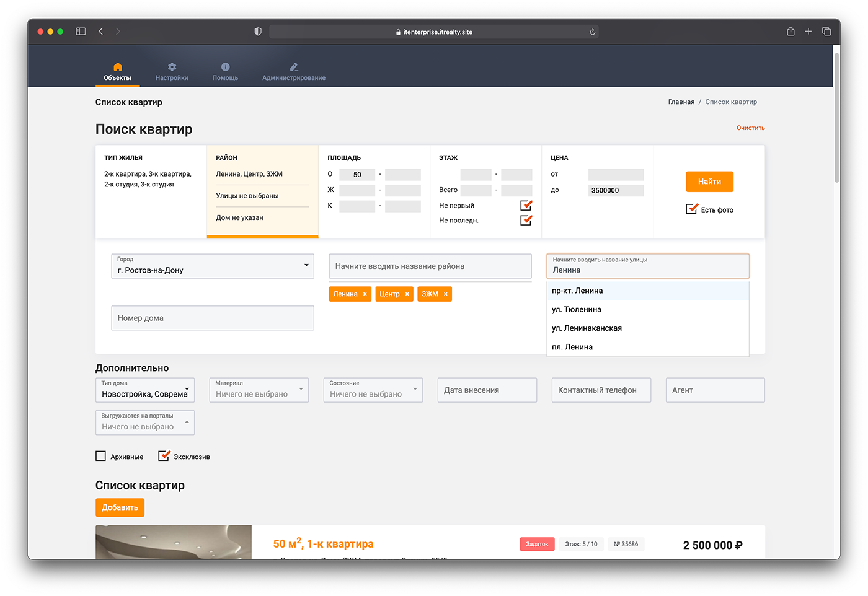The width and height of the screenshot is (868, 596).
Task: Remove the ЗЖМ district tag
Action: pyautogui.click(x=446, y=294)
